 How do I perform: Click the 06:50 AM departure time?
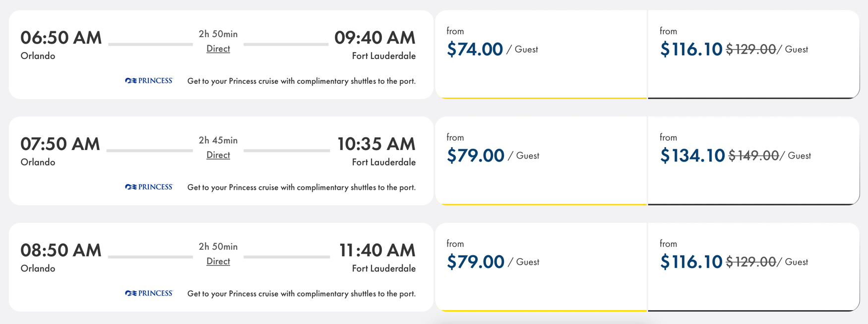click(61, 37)
